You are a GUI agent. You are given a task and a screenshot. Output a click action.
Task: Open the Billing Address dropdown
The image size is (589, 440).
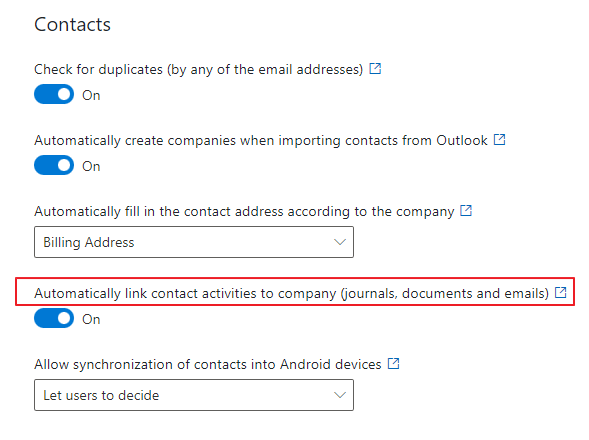(x=194, y=242)
